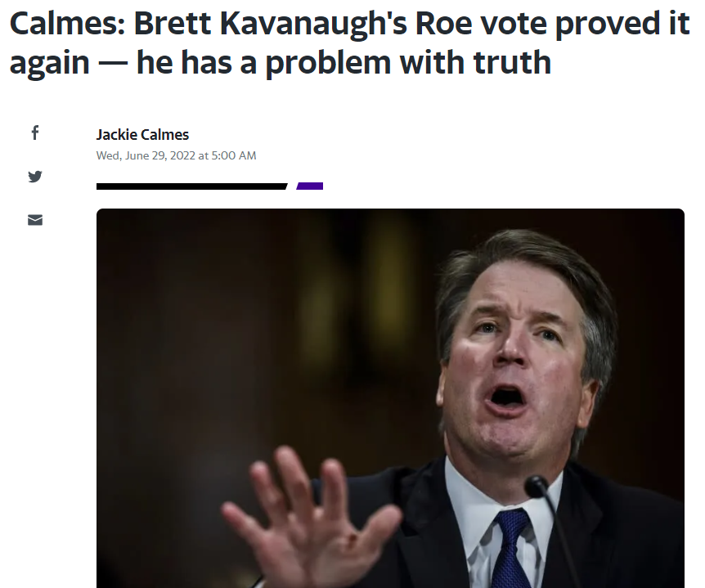
Task: Open author Jackie Calmes' page
Action: [x=142, y=134]
